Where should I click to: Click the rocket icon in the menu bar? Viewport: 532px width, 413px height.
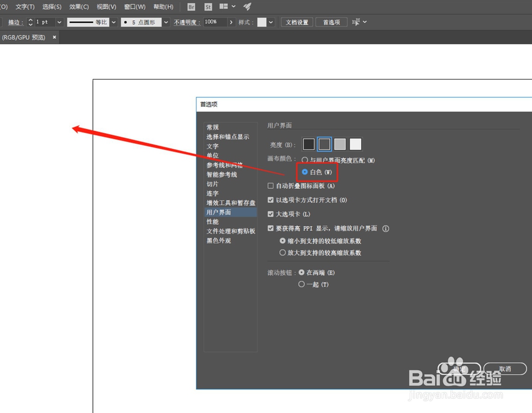(246, 7)
